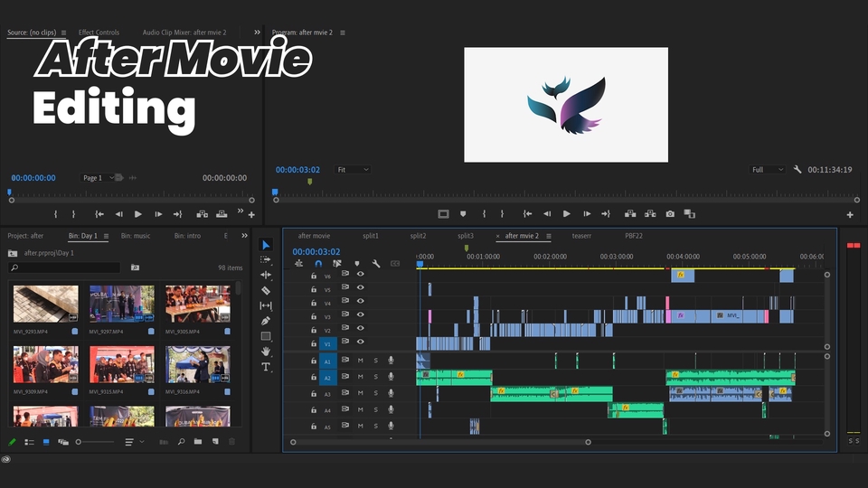
Task: Click insert and overwrite sequences as nests toggle
Action: click(299, 264)
